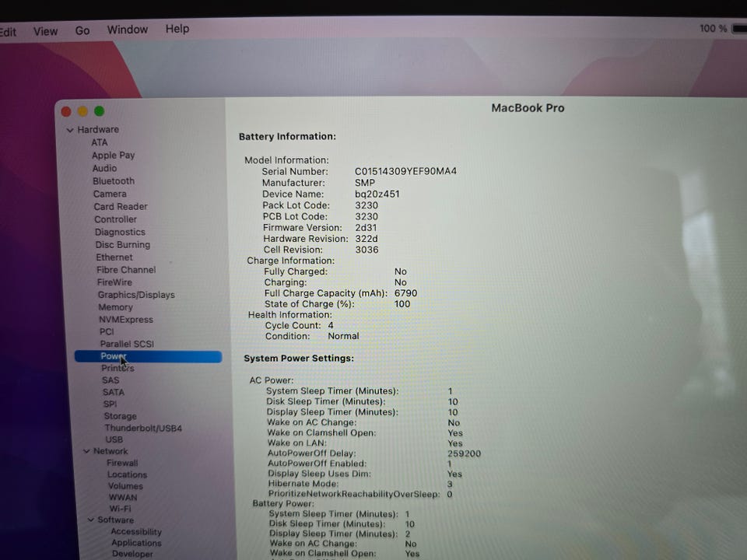Open the Window menu

(x=127, y=30)
